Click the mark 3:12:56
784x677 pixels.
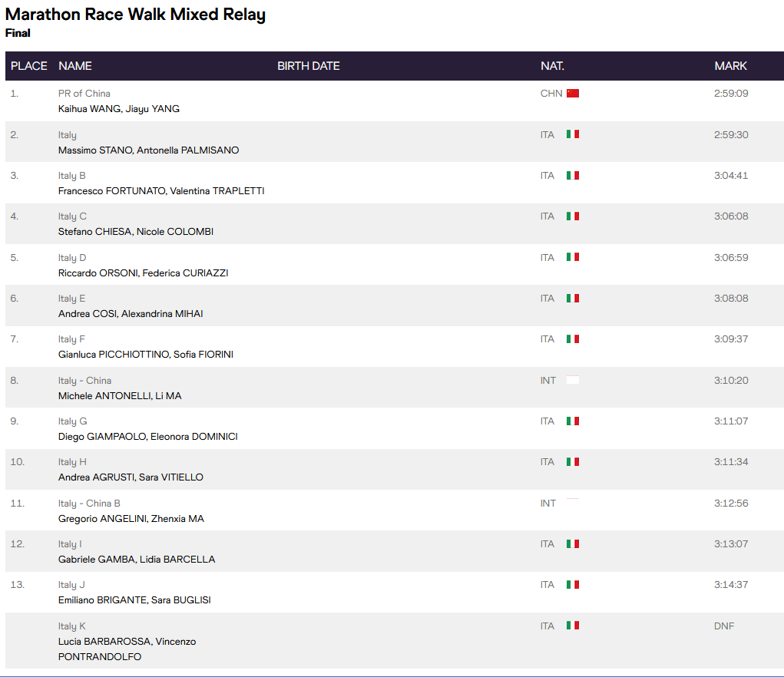731,503
